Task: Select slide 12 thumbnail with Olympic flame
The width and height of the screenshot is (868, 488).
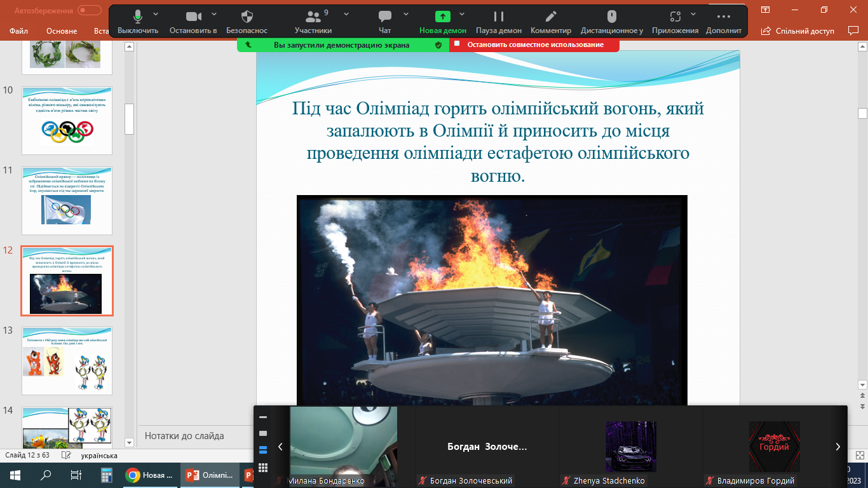Action: (67, 281)
